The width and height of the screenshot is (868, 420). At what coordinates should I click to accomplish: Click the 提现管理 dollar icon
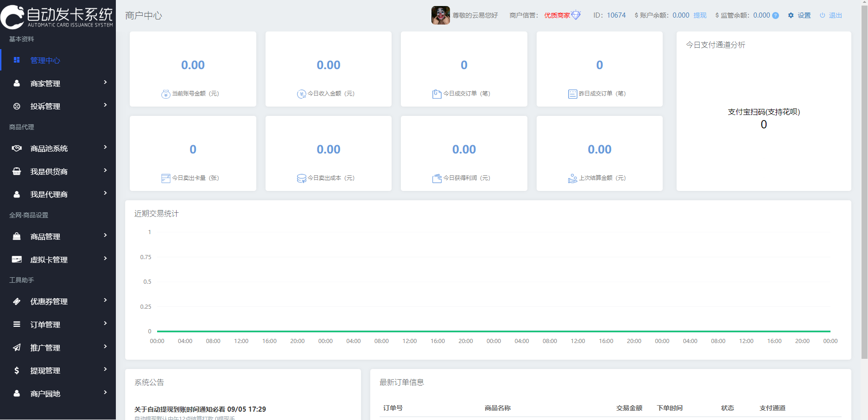(x=17, y=370)
